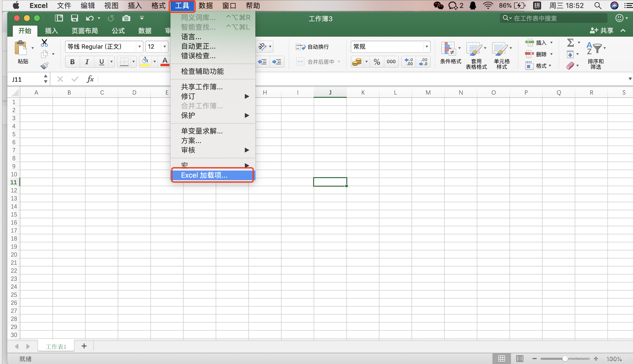Click the camera snapshot icon
Image resolution: width=633 pixels, height=364 pixels.
126,18
